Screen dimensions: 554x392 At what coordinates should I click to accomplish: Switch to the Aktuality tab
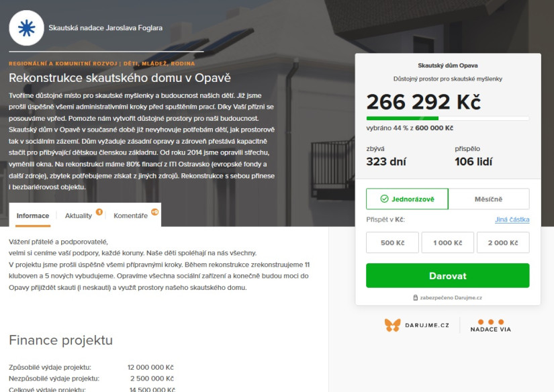point(79,215)
